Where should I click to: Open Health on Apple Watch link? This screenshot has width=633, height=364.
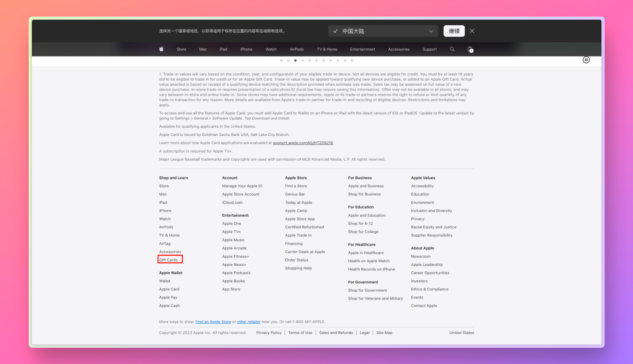click(x=369, y=261)
